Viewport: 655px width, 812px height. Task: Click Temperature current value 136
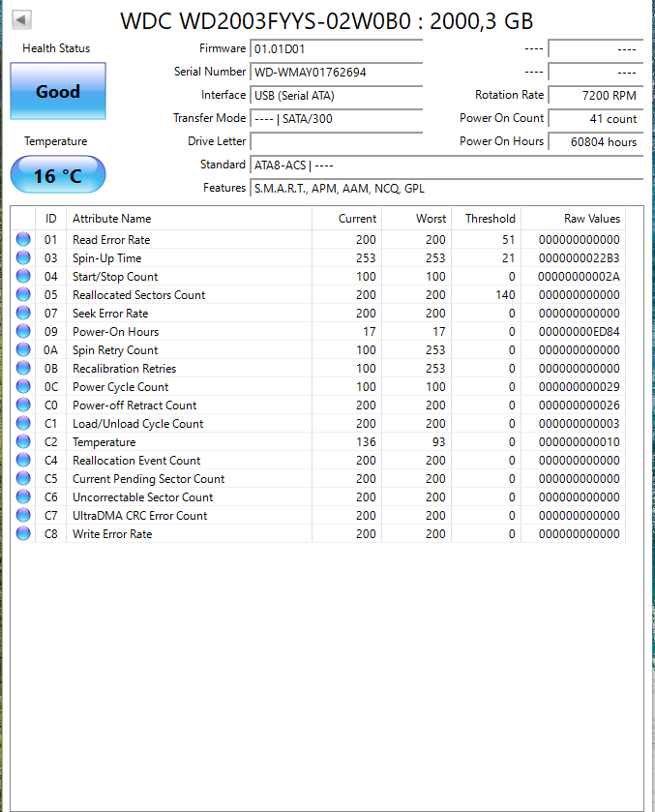pyautogui.click(x=366, y=441)
